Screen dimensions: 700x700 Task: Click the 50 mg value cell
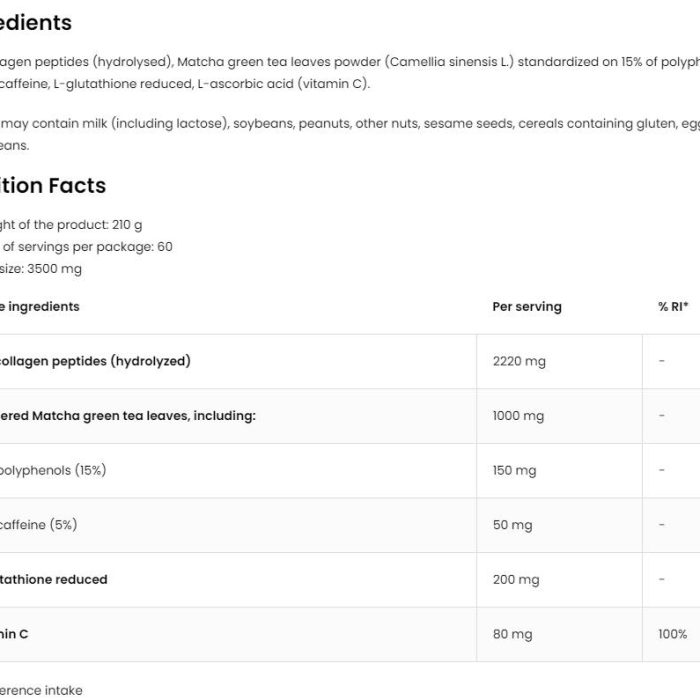tap(512, 525)
